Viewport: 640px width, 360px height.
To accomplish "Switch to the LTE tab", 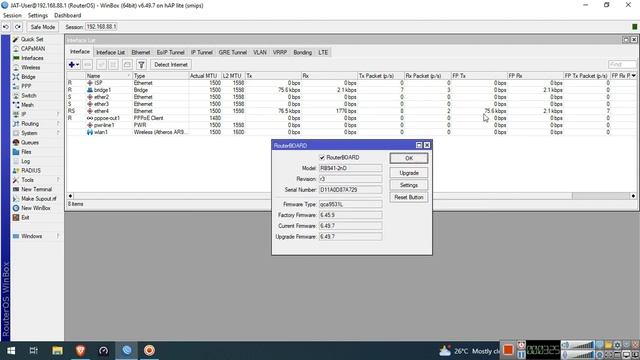I will pyautogui.click(x=323, y=53).
